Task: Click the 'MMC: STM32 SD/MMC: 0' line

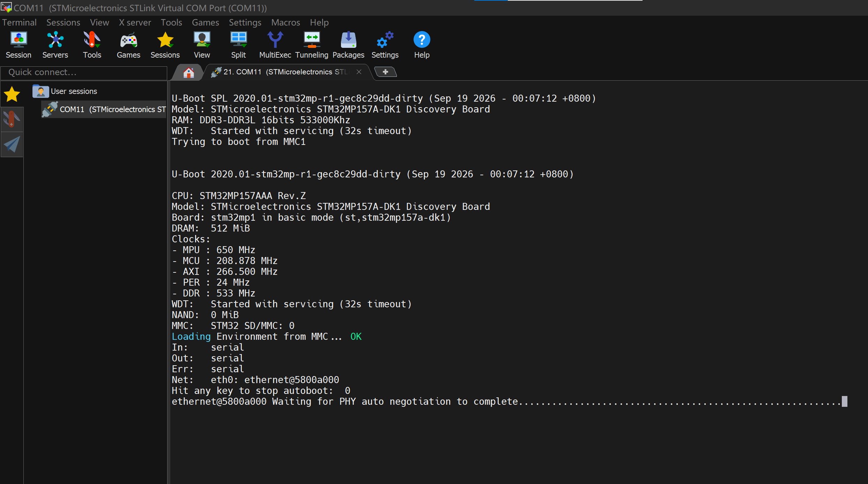Action: 233,326
